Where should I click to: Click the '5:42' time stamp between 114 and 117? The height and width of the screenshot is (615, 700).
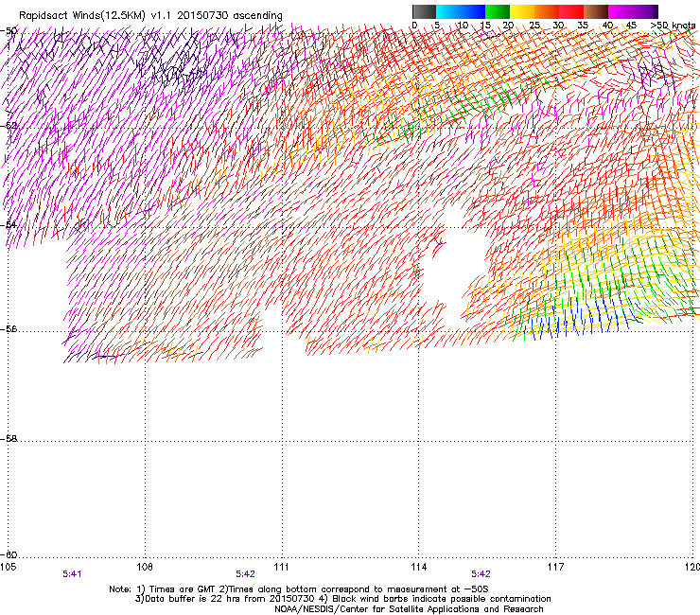(x=481, y=574)
